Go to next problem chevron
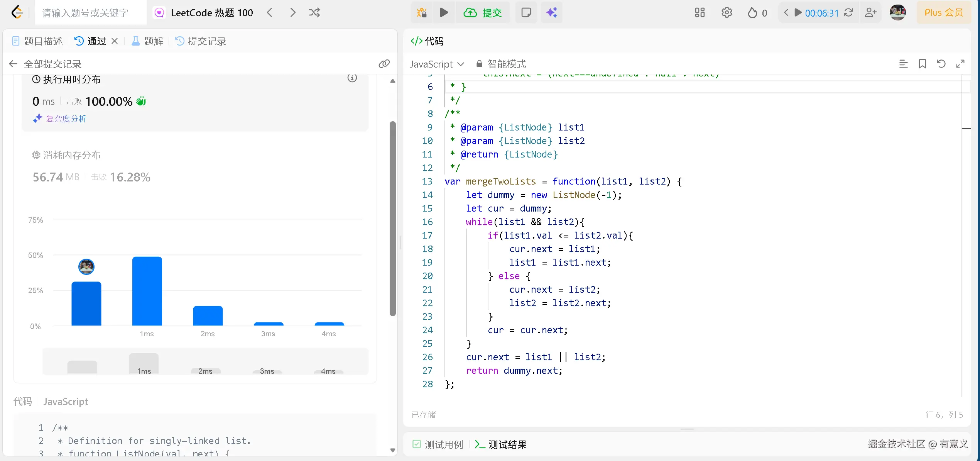Viewport: 980px width, 461px height. [293, 13]
